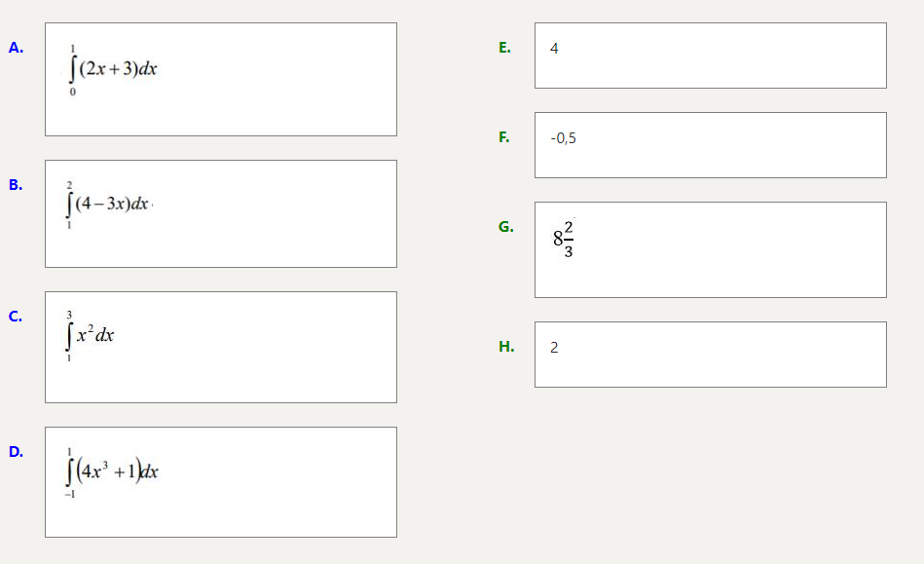Select the integral of (4−3x)dx formula
This screenshot has height=564, width=924.
(110, 205)
